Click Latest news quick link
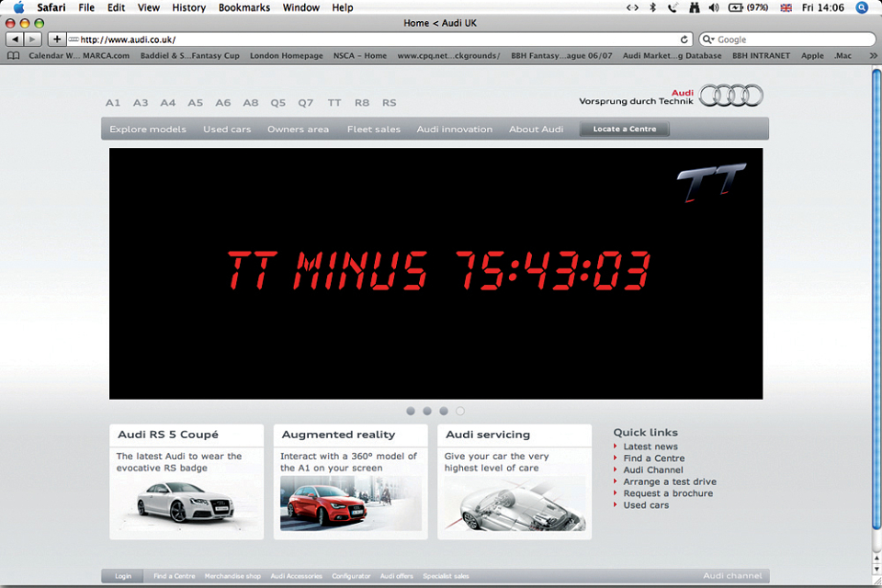 click(x=650, y=447)
